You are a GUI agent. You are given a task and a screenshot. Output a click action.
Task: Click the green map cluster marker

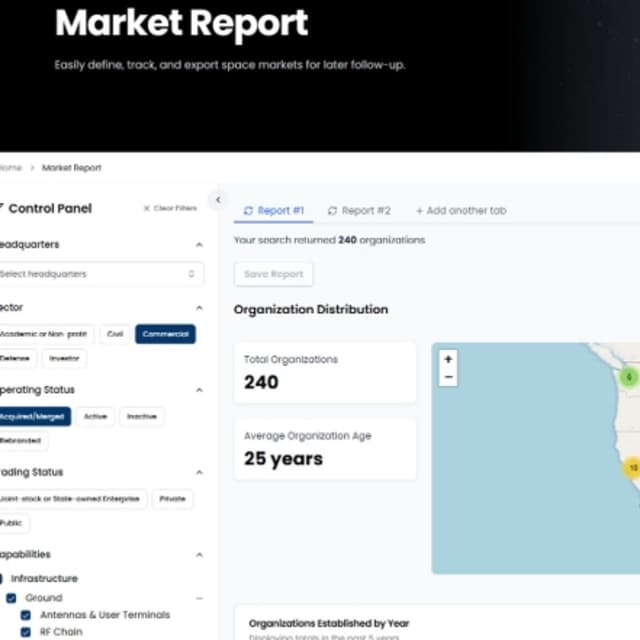(x=629, y=377)
